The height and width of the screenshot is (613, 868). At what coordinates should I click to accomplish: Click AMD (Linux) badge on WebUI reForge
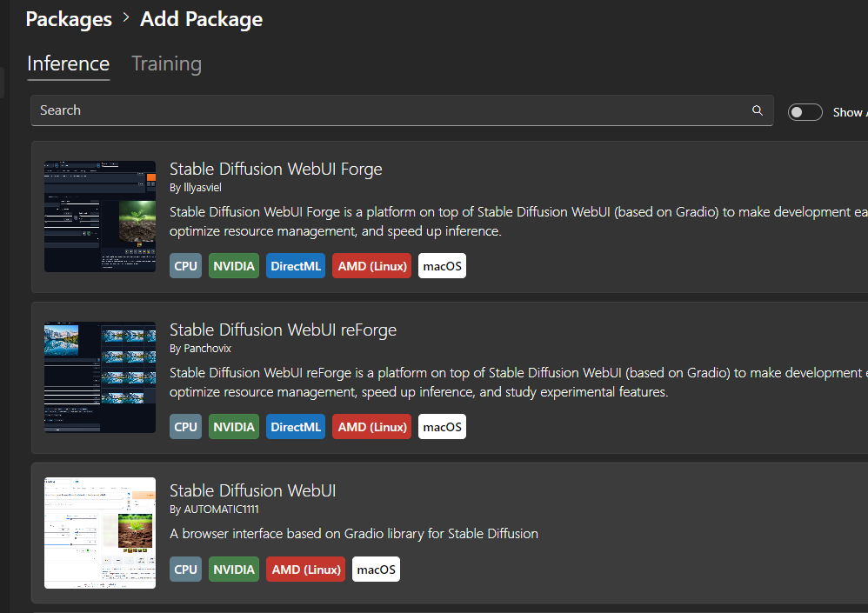372,427
